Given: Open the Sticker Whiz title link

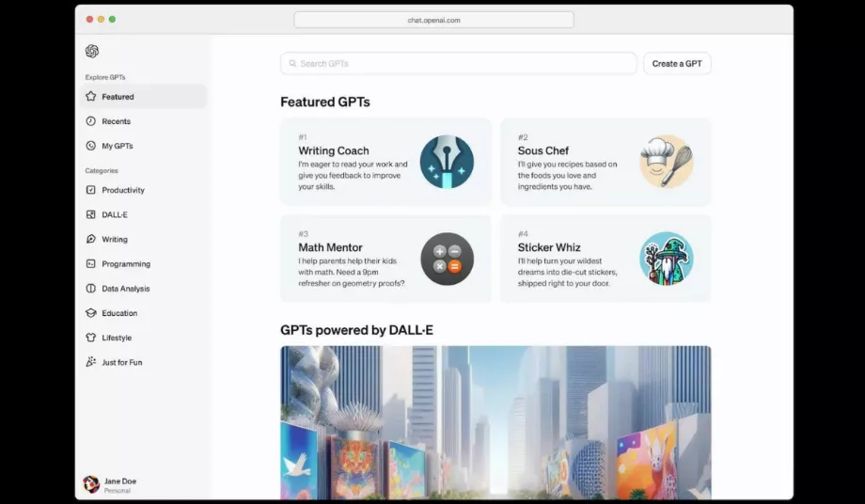Looking at the screenshot, I should pos(549,247).
